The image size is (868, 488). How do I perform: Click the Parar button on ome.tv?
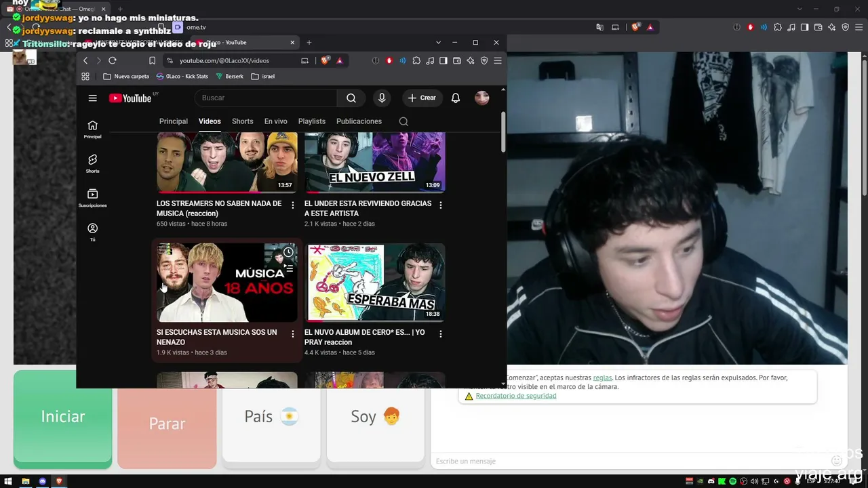click(x=167, y=424)
